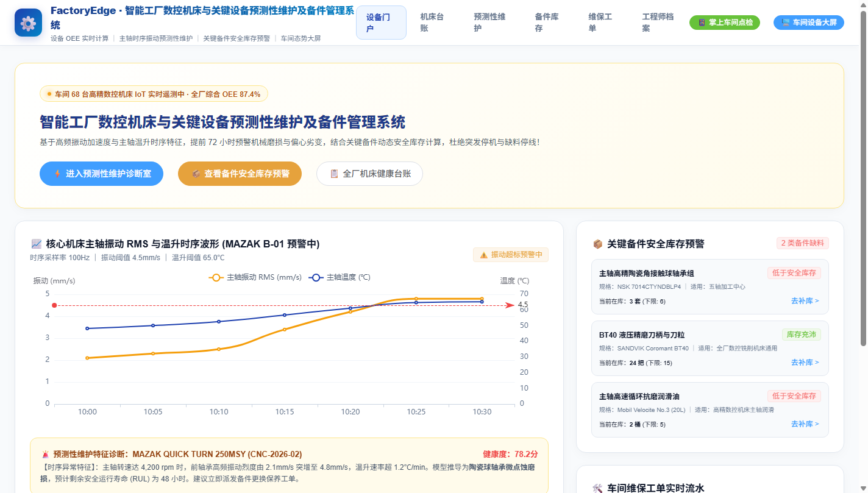Toggle 主轴振动 RMS legend series
868x493 pixels.
pos(255,277)
